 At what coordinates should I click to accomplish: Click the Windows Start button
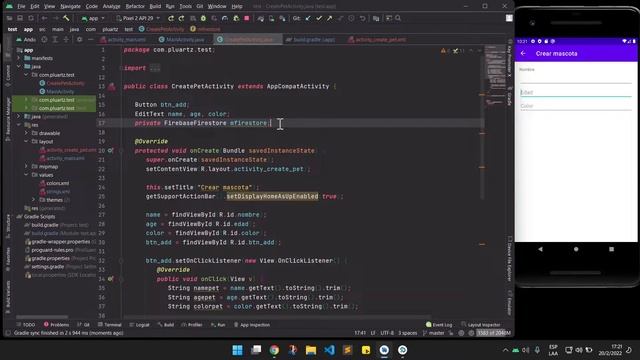[238, 350]
